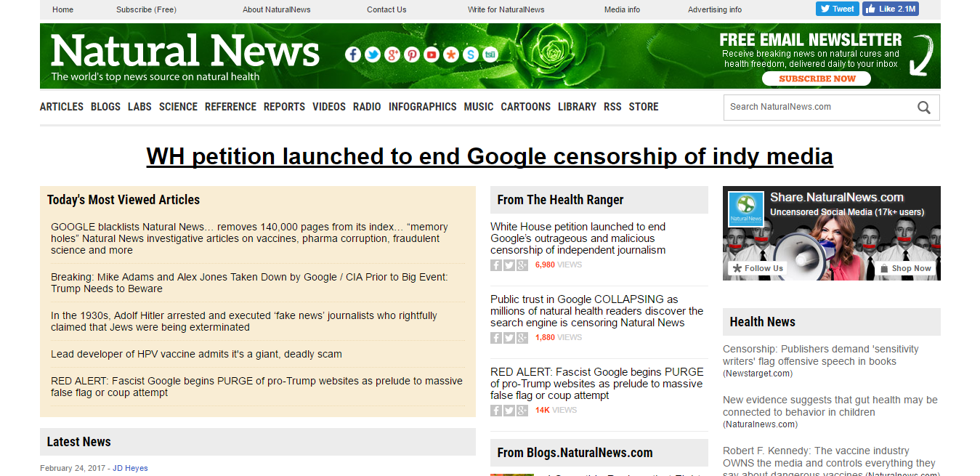980x476 pixels.
Task: Open the VIDEOS menu item
Action: tap(329, 107)
